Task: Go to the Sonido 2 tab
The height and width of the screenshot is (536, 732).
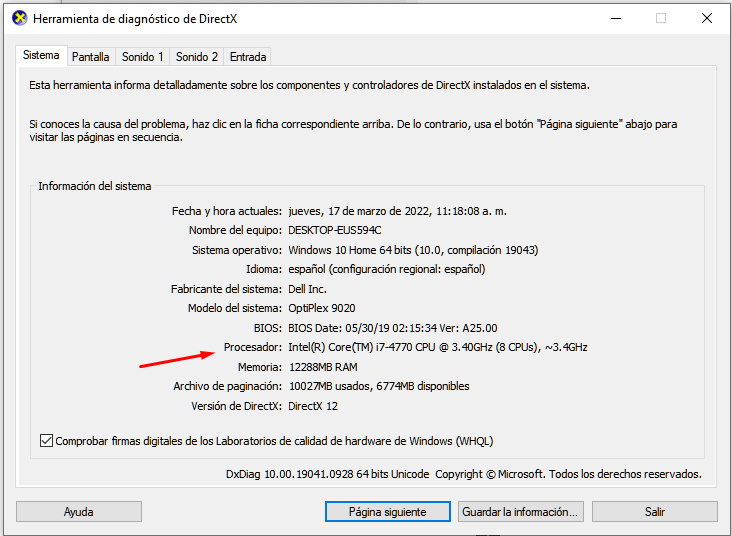Action: [197, 57]
